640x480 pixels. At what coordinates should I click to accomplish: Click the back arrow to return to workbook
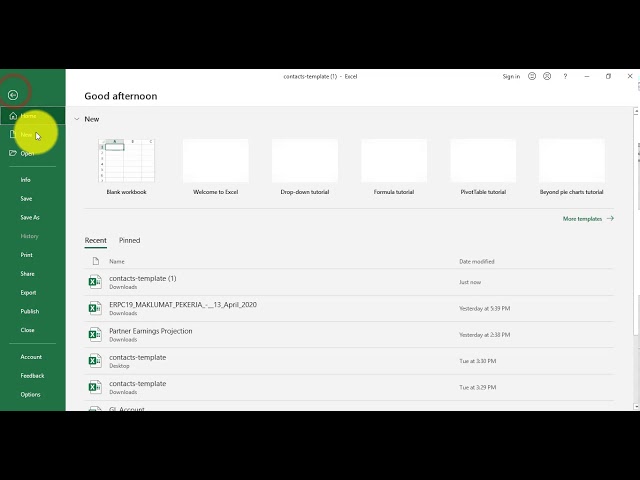tap(13, 95)
